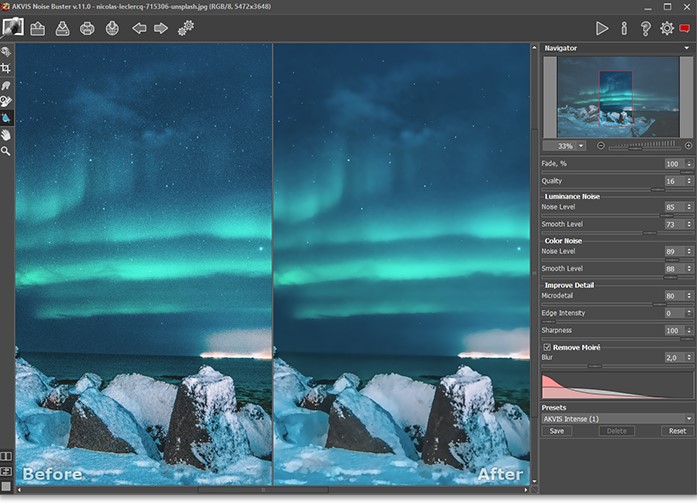
Task: Click the Save image icon in toolbar
Action: [62, 28]
